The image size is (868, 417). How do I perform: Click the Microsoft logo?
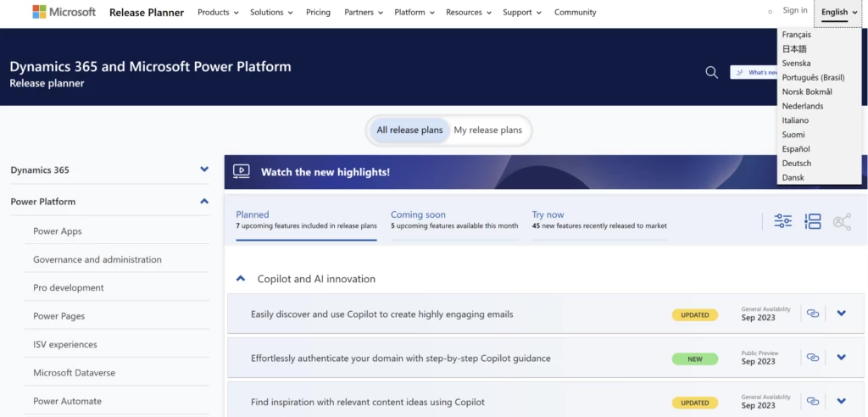[x=64, y=12]
